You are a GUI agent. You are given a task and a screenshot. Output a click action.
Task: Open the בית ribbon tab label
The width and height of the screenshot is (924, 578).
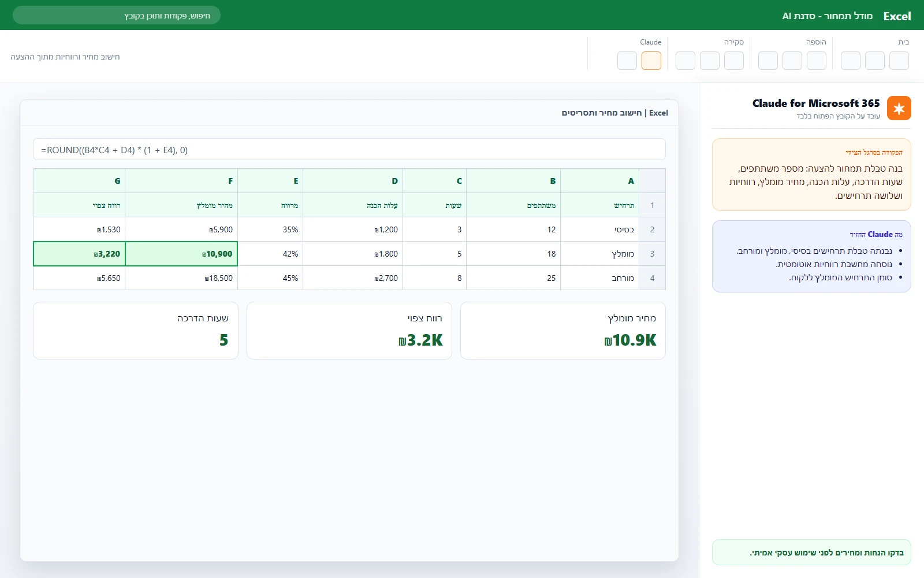click(904, 42)
